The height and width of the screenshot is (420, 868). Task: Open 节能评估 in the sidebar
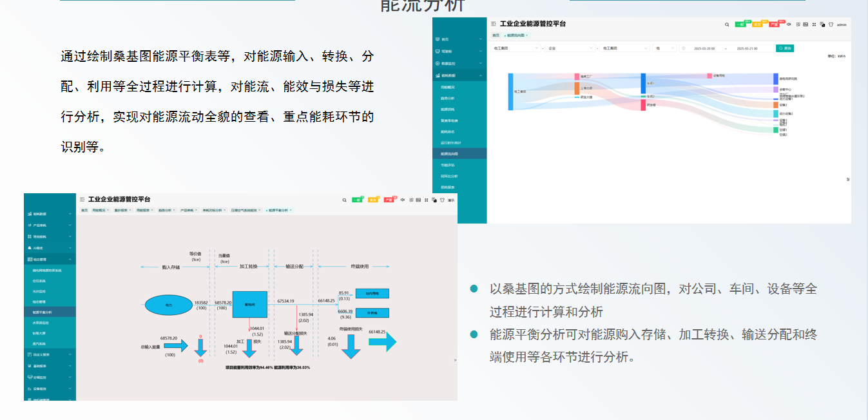click(x=447, y=165)
